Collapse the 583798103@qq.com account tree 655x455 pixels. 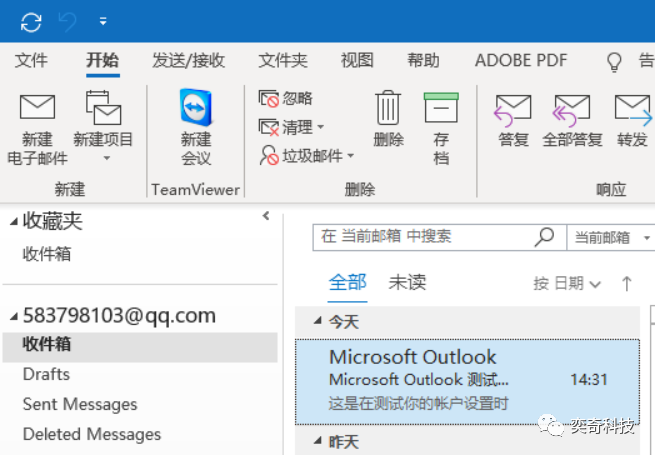click(14, 316)
